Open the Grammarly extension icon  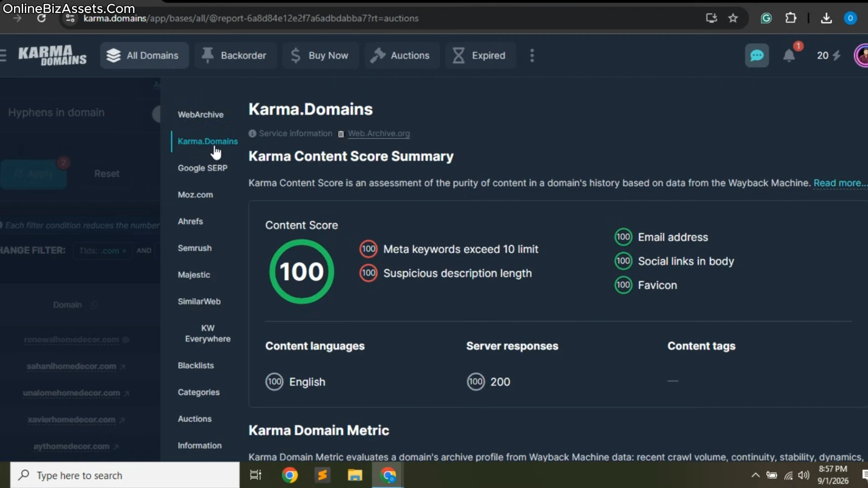click(766, 18)
